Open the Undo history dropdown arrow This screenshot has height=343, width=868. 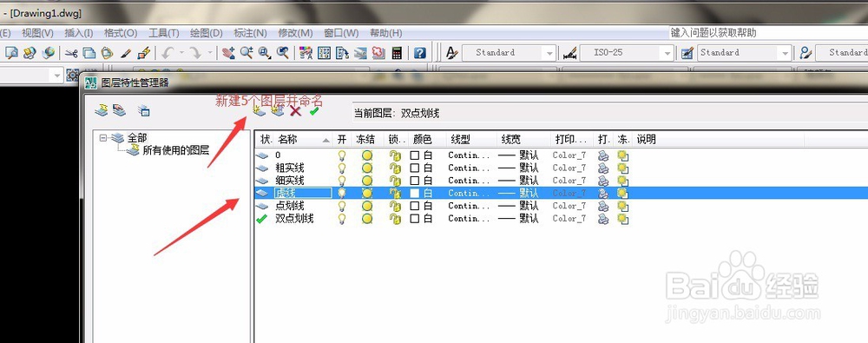[181, 53]
